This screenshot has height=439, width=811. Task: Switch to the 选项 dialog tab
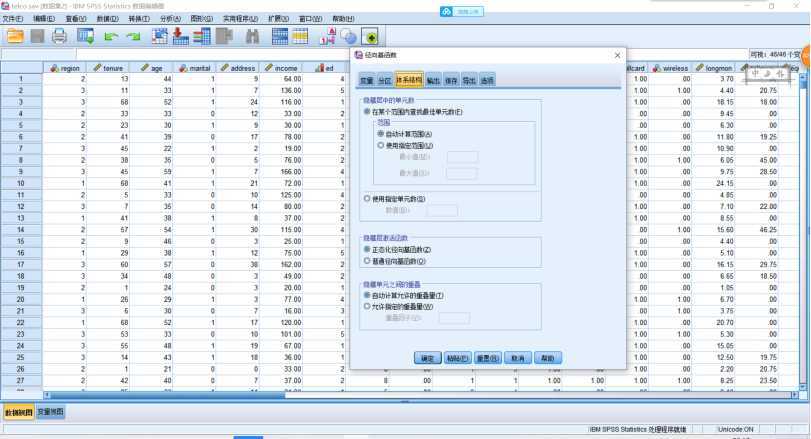487,80
